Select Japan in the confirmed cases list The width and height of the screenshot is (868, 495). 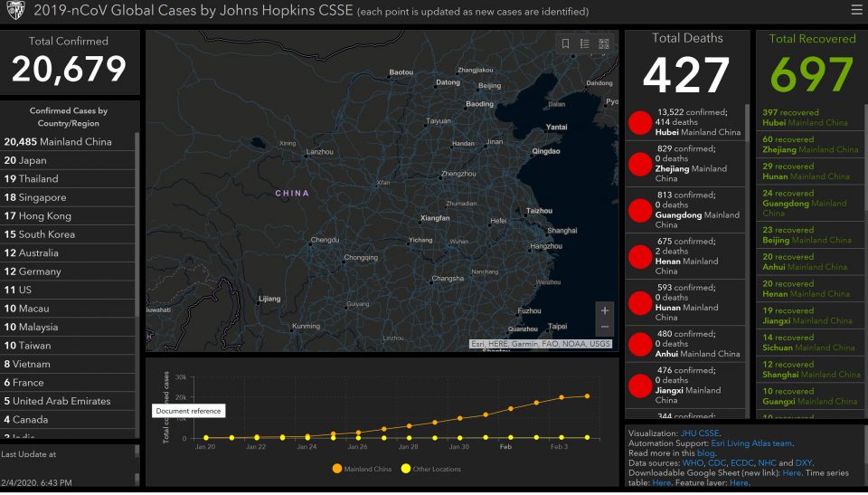click(25, 160)
